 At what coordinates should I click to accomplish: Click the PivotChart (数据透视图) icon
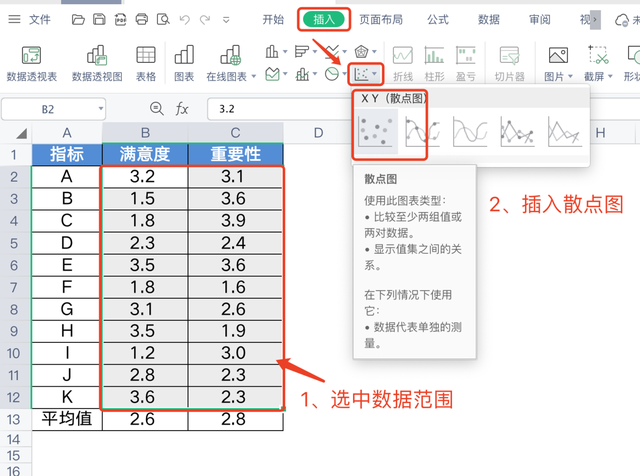click(97, 56)
